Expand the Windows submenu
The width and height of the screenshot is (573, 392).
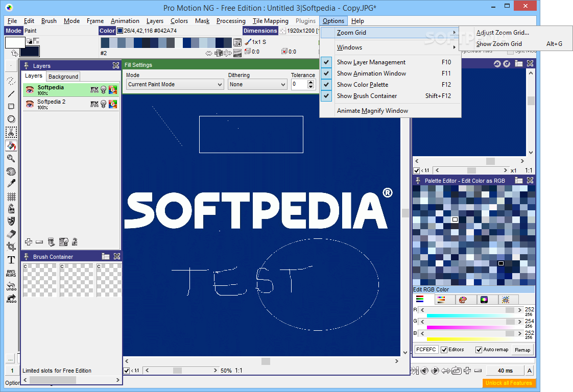pos(390,47)
